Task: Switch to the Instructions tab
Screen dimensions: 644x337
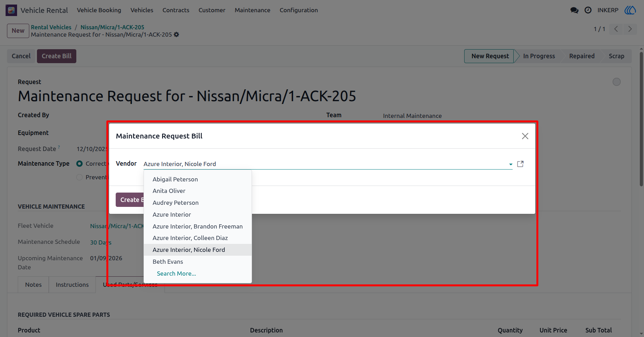Action: pyautogui.click(x=72, y=285)
